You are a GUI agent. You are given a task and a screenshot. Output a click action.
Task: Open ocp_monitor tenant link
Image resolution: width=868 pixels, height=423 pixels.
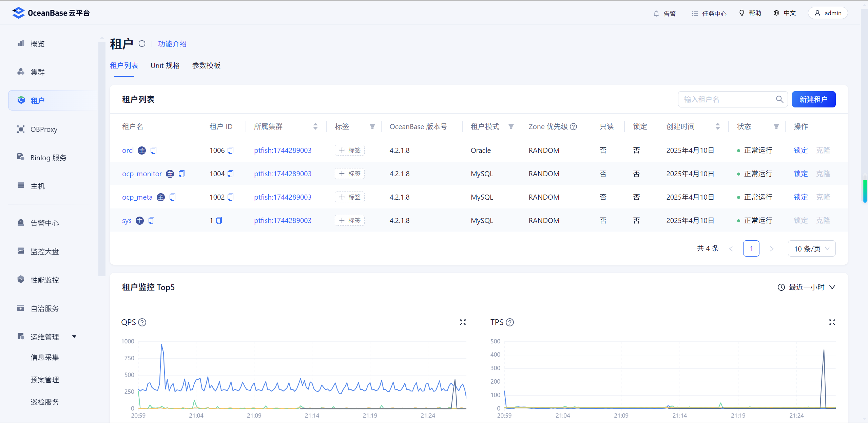click(142, 174)
